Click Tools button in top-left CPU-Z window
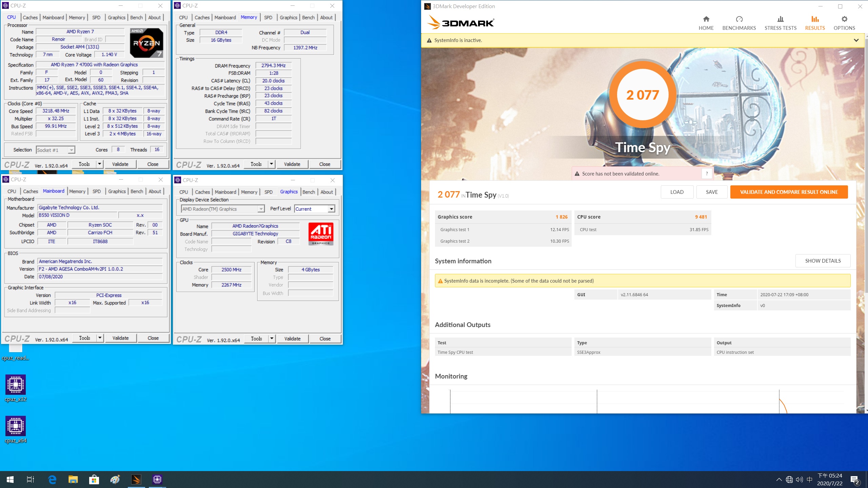 (x=84, y=164)
